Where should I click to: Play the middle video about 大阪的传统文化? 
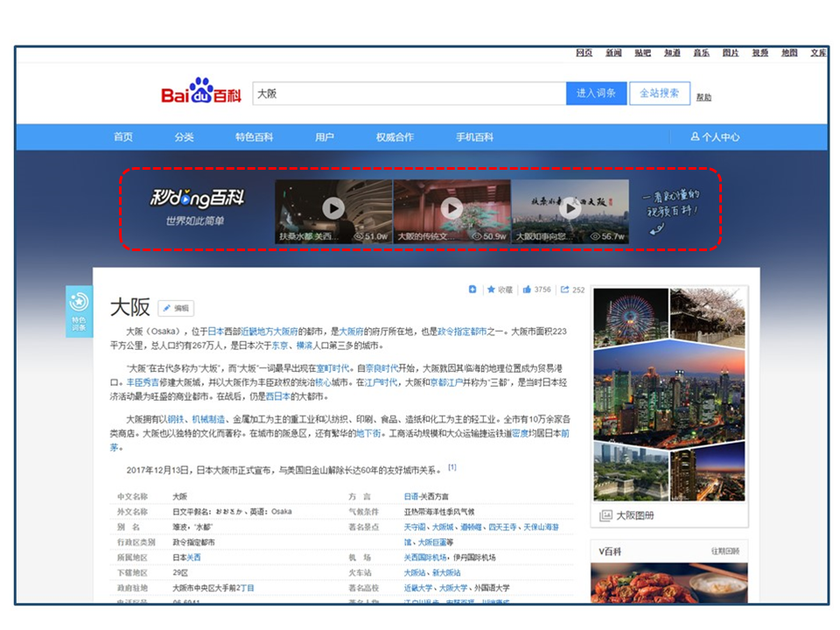pyautogui.click(x=452, y=208)
